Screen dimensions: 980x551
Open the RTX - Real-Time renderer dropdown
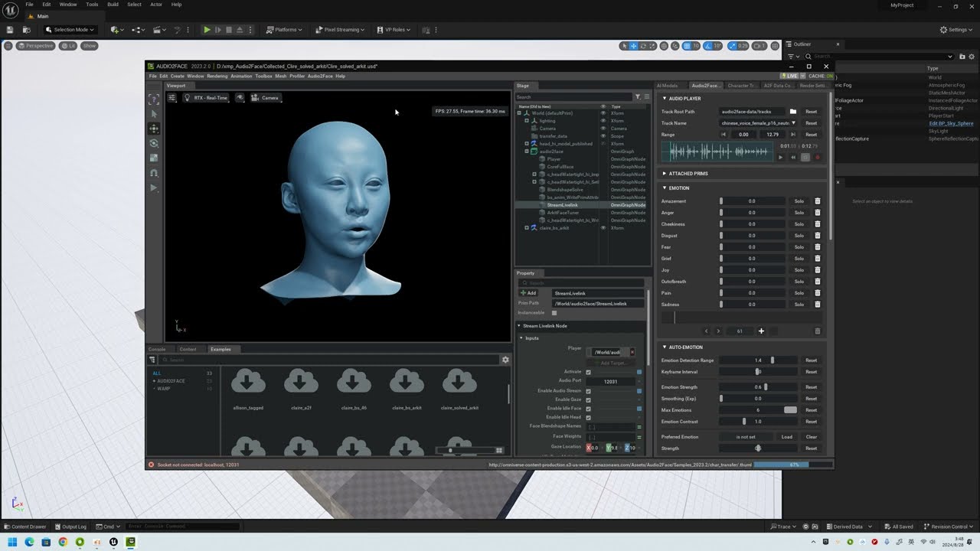(x=206, y=98)
